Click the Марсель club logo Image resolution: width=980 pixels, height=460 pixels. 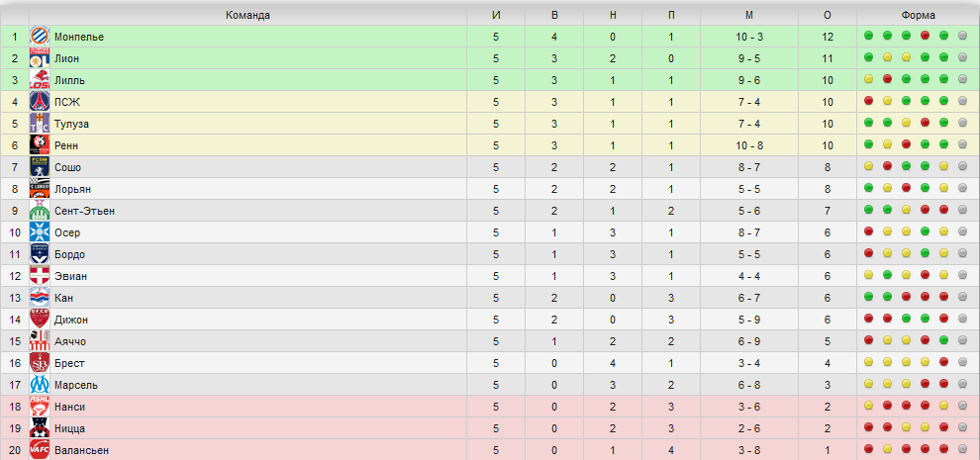click(x=40, y=385)
